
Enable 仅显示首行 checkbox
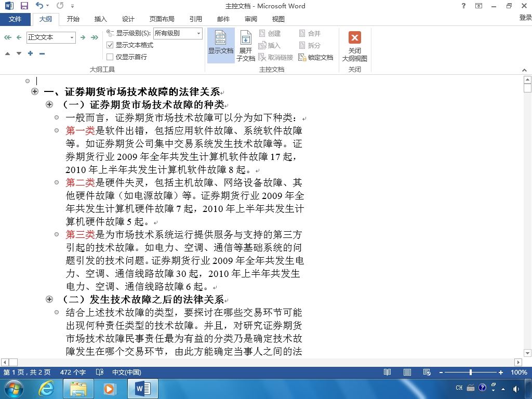pos(110,57)
